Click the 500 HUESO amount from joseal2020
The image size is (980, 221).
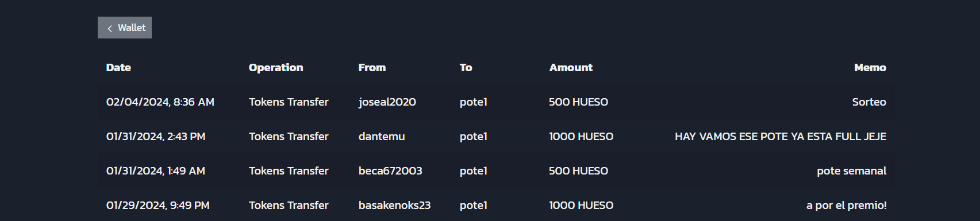click(578, 102)
